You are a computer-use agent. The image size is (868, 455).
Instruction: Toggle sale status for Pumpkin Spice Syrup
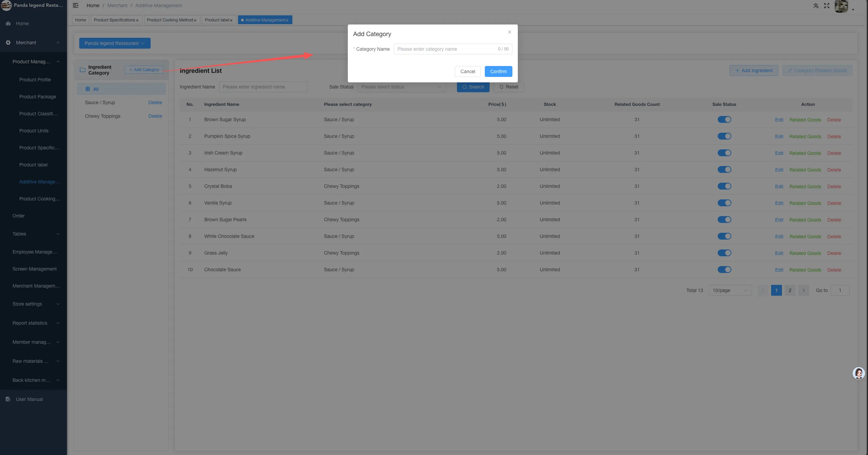(x=724, y=136)
